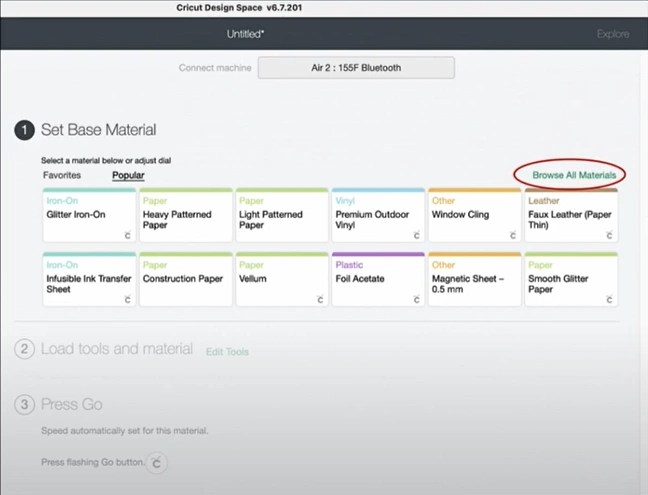The image size is (648, 495).
Task: Select the Vellum material card
Action: tap(282, 279)
